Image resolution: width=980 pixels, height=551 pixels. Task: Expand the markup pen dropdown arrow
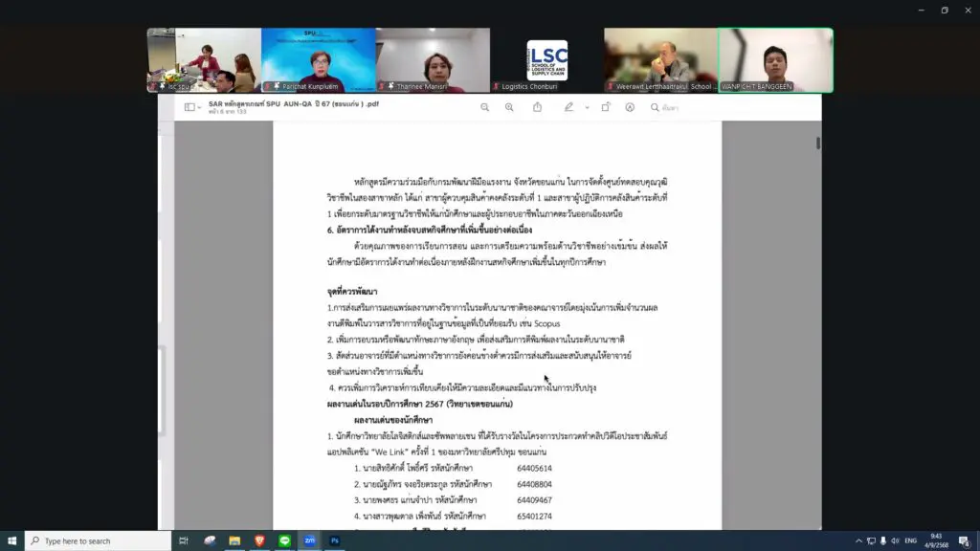[587, 107]
